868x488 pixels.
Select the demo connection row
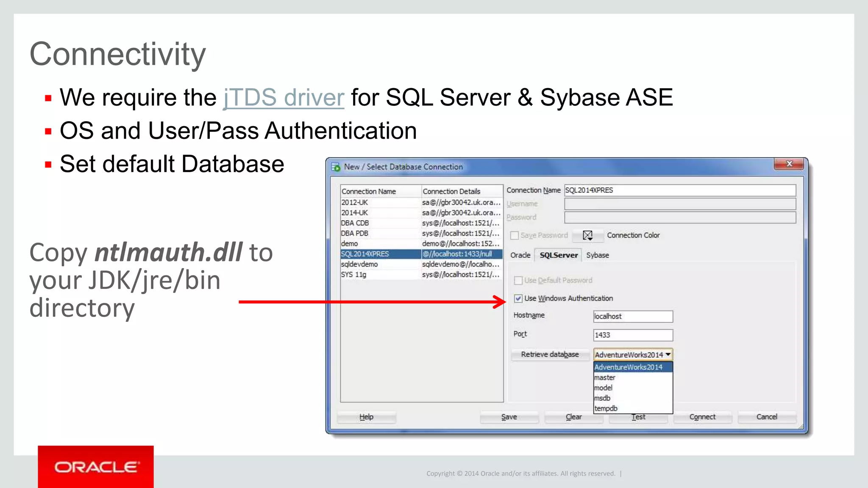pos(422,244)
